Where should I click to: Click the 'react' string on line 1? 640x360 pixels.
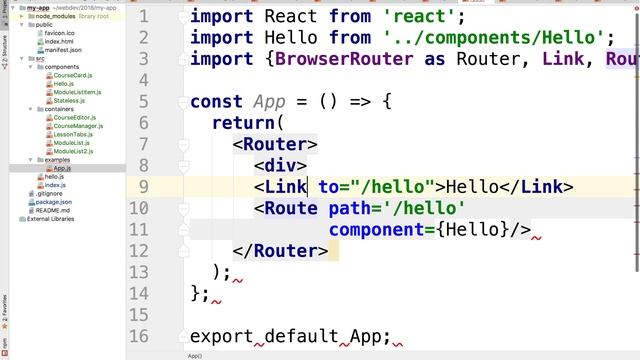(x=419, y=17)
